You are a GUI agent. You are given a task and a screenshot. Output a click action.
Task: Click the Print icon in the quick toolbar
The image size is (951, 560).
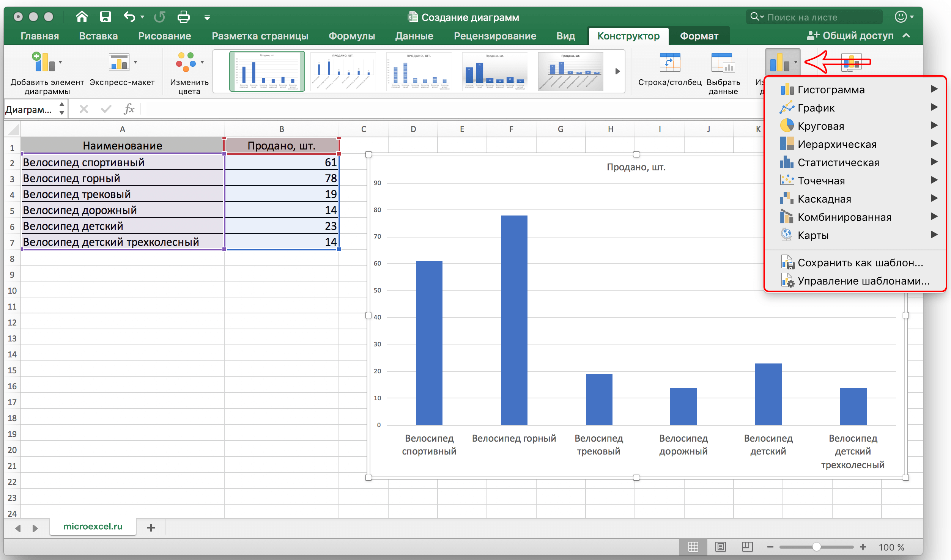(x=183, y=17)
